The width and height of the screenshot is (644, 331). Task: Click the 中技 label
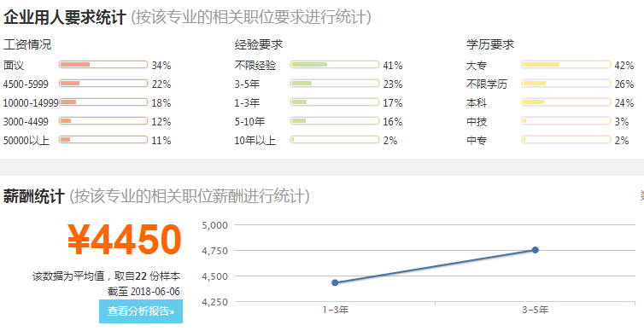477,122
